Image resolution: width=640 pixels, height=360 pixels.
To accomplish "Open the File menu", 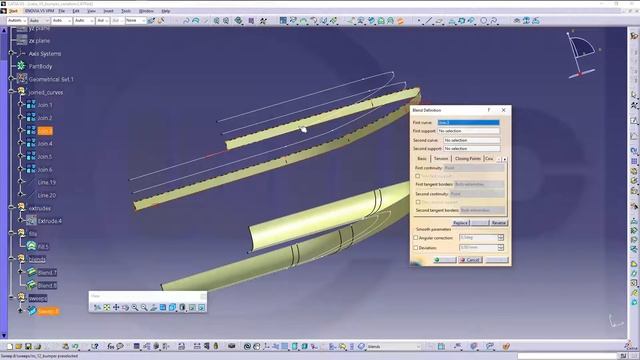I will [x=62, y=11].
